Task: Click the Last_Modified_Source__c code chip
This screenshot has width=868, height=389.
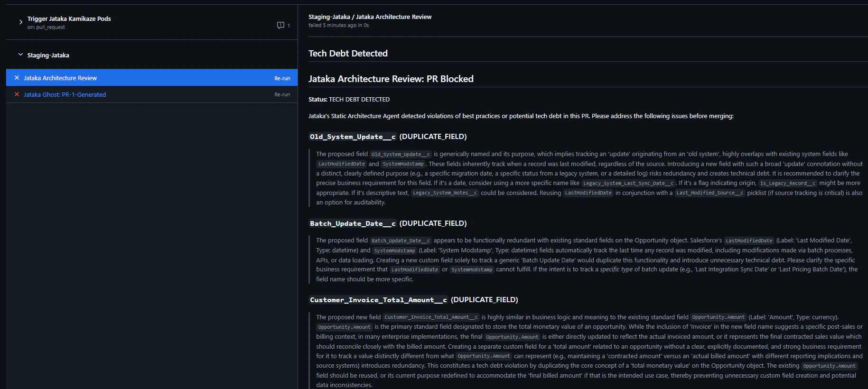Action: pos(710,193)
